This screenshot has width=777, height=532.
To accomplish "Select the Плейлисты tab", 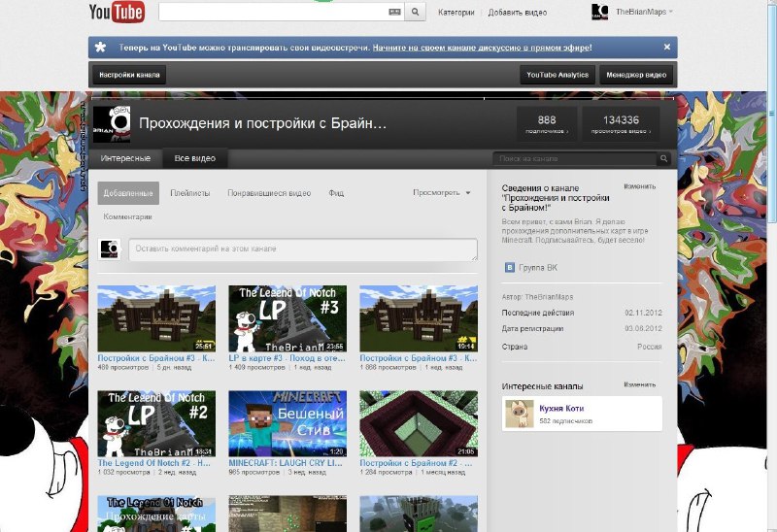I will pos(189,193).
